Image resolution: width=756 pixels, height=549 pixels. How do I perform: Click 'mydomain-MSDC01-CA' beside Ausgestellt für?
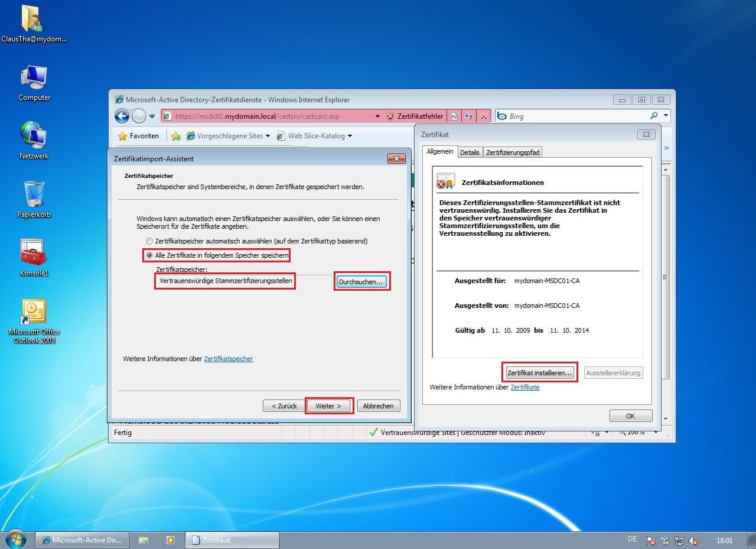click(547, 281)
